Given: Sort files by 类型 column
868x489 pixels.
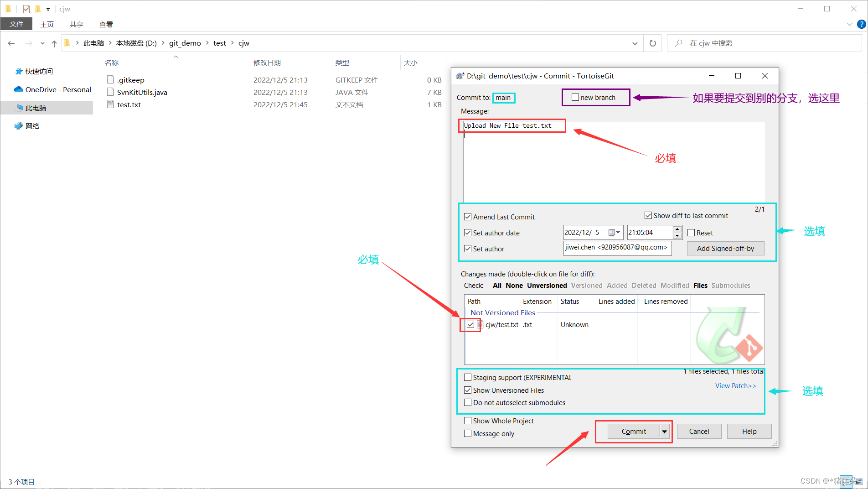Looking at the screenshot, I should (342, 62).
